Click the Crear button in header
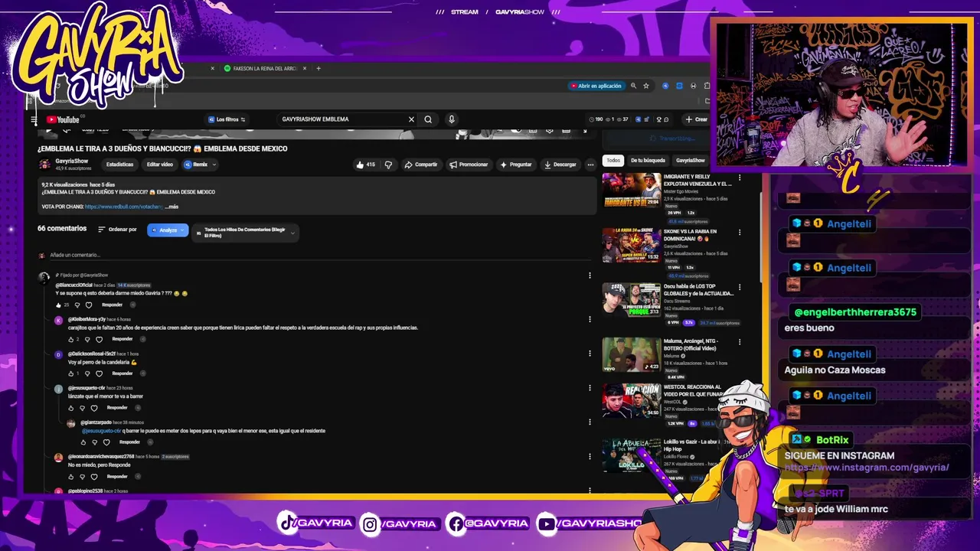This screenshot has height=551, width=980. click(697, 119)
